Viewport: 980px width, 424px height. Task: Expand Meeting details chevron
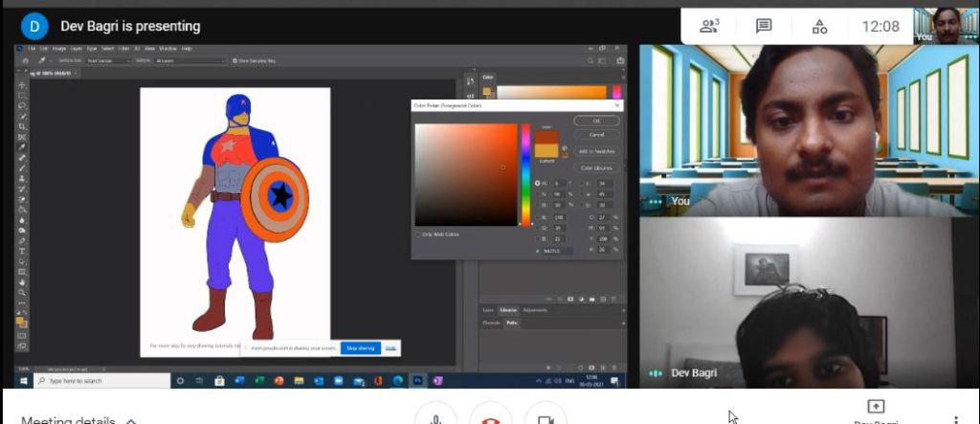point(131,421)
